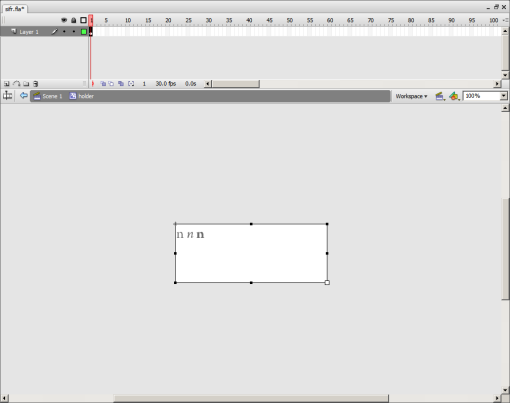Click Add Motion Guide icon

[x=16, y=84]
